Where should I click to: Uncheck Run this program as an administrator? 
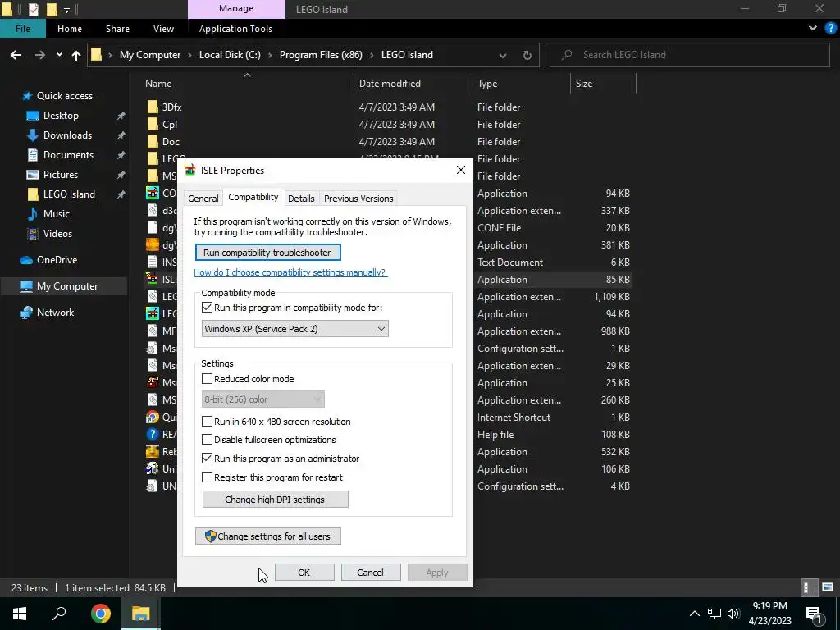(207, 459)
